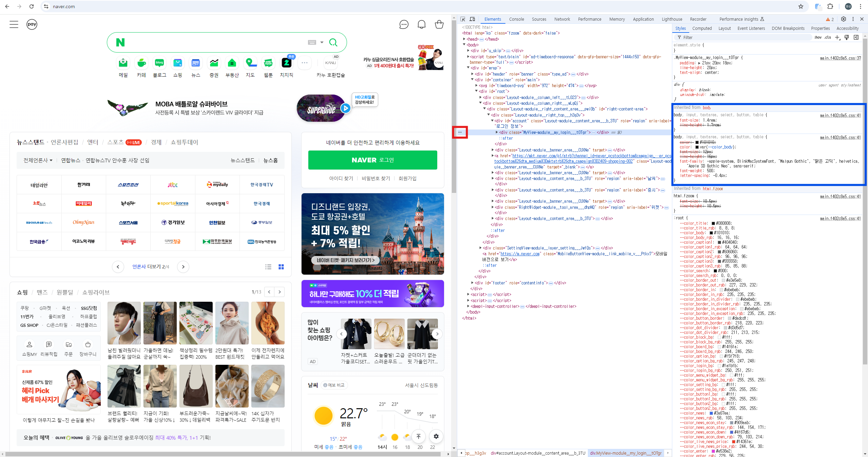The image size is (868, 457).
Task: Click the rendering emulations paintbrush icon
Action: click(x=847, y=37)
